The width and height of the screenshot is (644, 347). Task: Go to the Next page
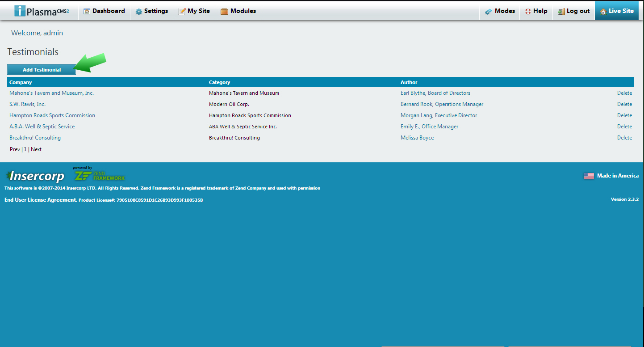click(36, 149)
